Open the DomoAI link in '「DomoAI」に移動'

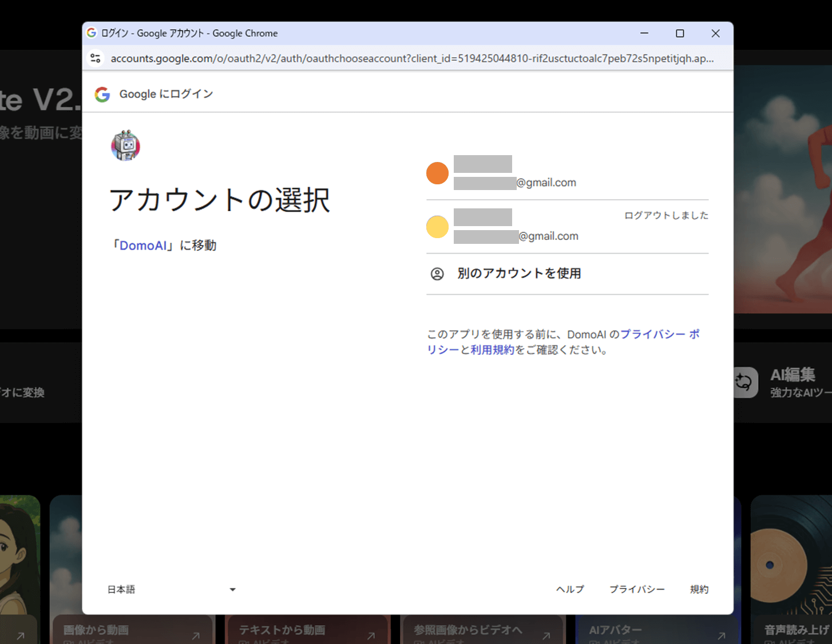click(x=143, y=246)
